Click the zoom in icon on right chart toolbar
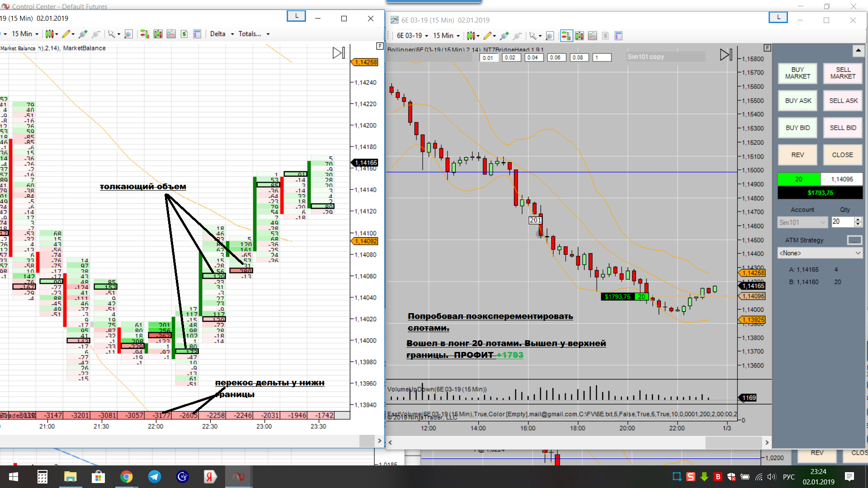Image resolution: width=868 pixels, height=488 pixels. click(504, 36)
